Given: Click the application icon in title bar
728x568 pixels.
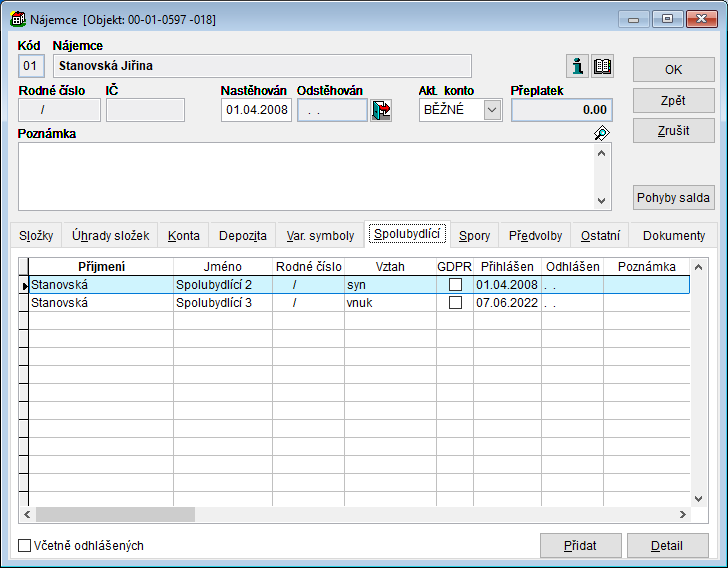Looking at the screenshot, I should [x=17, y=18].
